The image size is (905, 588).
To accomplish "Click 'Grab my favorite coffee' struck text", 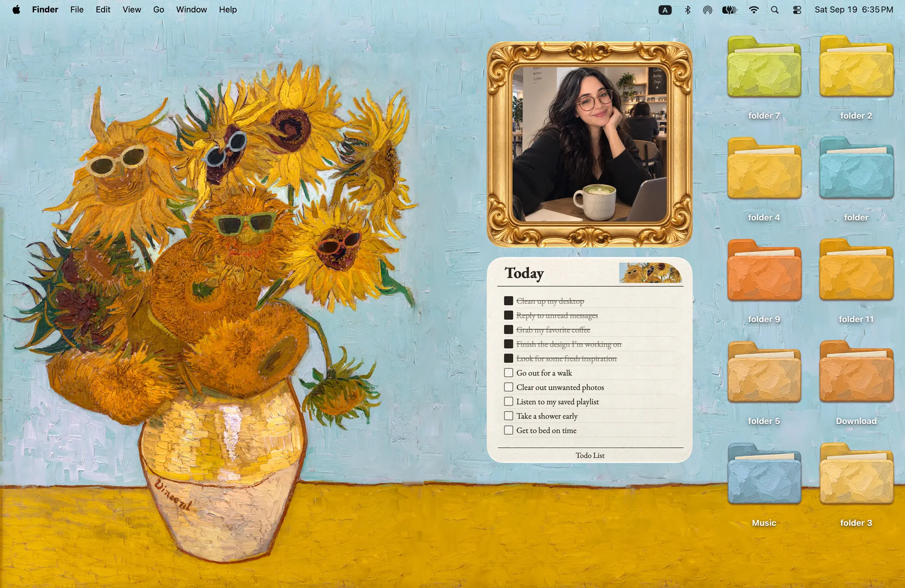I will point(553,330).
